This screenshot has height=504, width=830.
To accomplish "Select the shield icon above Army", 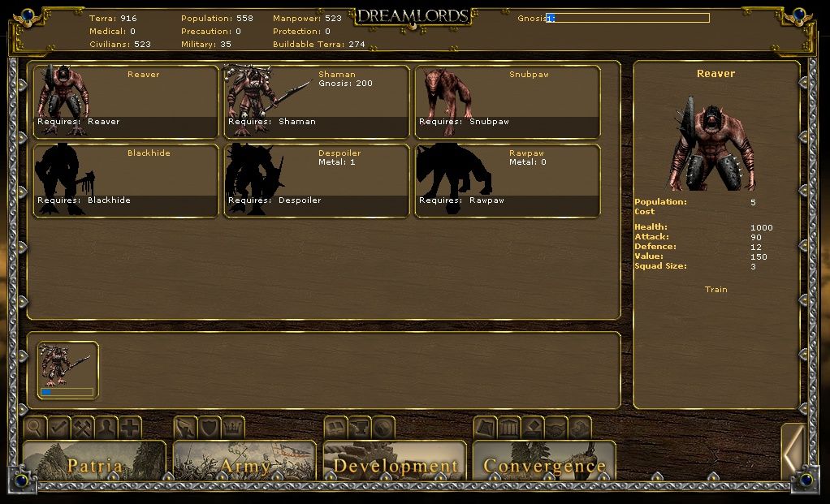I will pyautogui.click(x=209, y=428).
